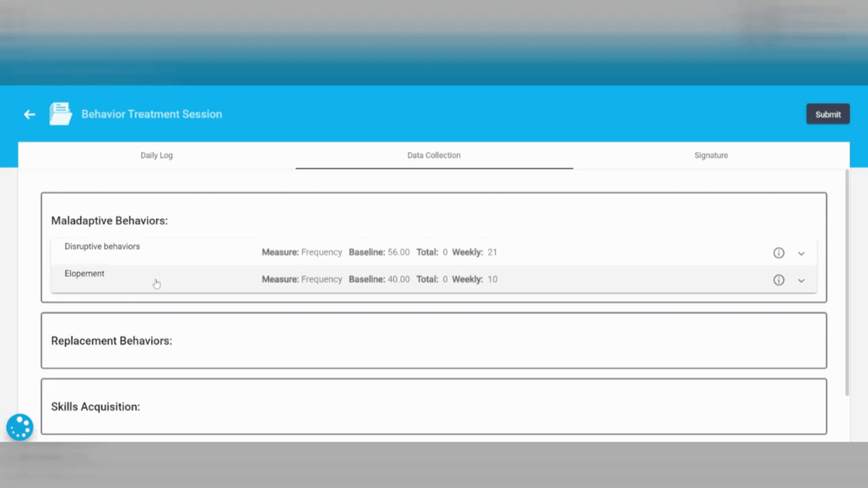Image resolution: width=868 pixels, height=488 pixels.
Task: Open the blue dotted palette widget icon
Action: click(20, 427)
